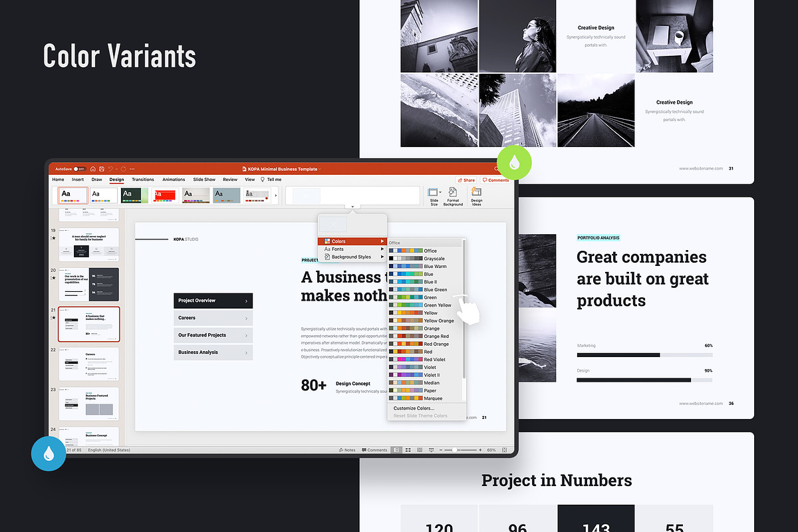The height and width of the screenshot is (532, 798).
Task: Click the Project Overview slide button
Action: [x=213, y=301]
